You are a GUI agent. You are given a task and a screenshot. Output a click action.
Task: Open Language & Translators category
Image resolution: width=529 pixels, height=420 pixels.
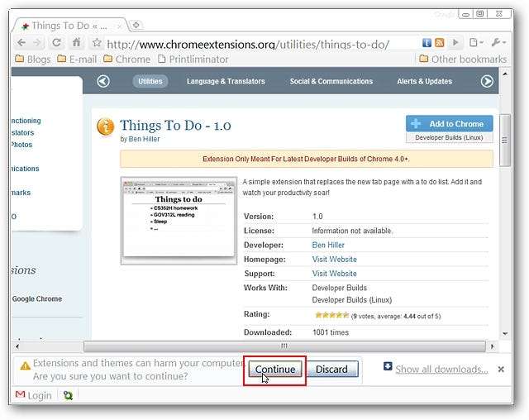point(226,81)
